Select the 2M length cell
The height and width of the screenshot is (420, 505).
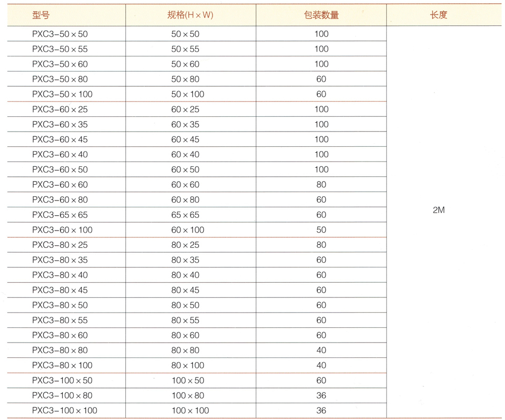(439, 210)
